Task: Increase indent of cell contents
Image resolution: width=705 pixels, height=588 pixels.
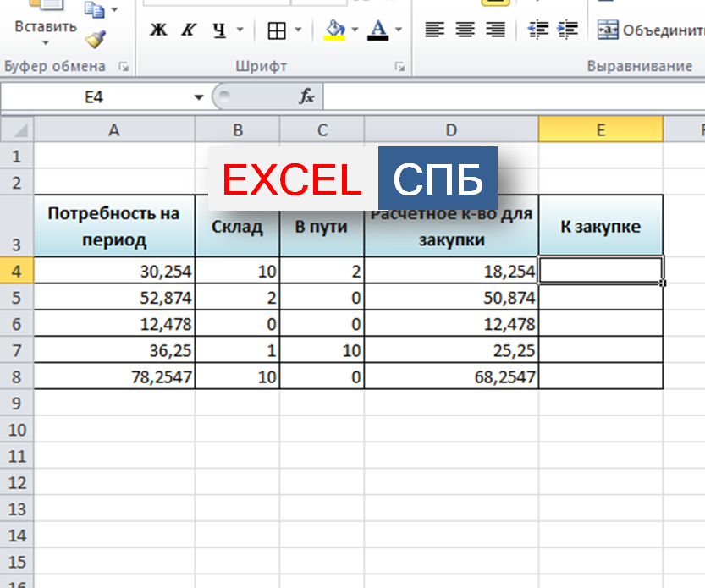Action: point(568,30)
